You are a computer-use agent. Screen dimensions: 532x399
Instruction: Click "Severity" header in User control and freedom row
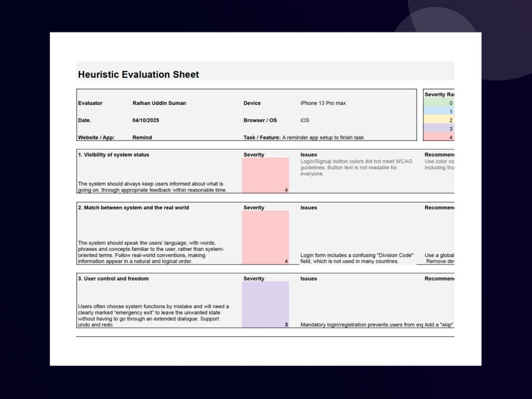(254, 278)
